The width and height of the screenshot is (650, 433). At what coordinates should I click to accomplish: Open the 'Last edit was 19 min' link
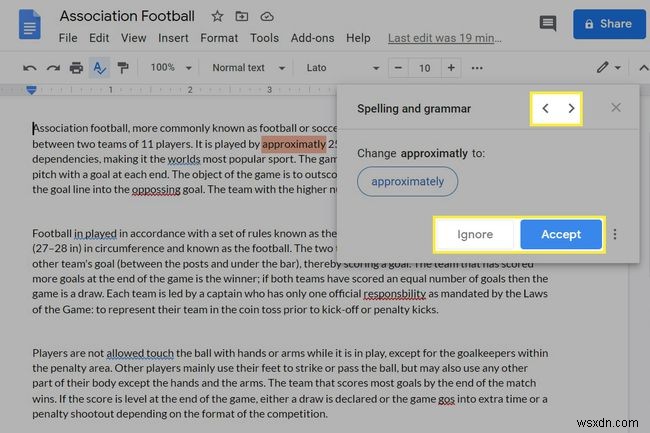click(x=445, y=38)
